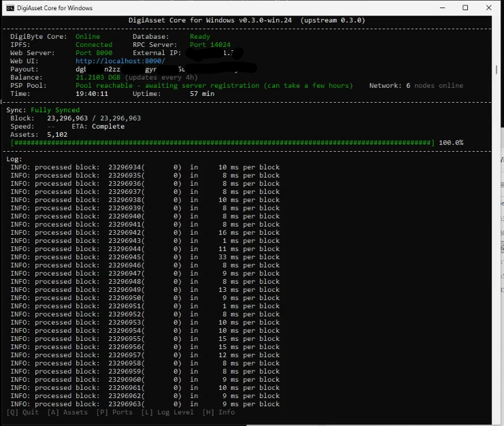Click the [H] Info option
504x426 pixels.
click(218, 412)
